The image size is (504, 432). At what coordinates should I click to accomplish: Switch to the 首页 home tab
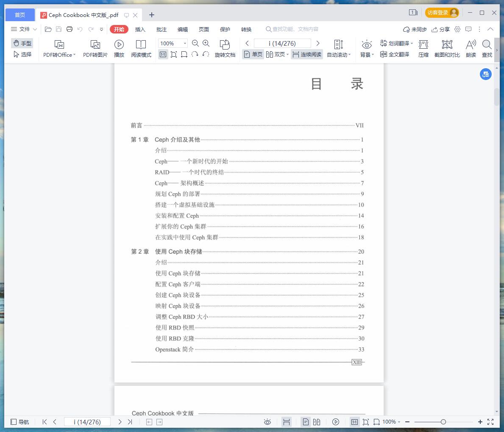coord(20,15)
